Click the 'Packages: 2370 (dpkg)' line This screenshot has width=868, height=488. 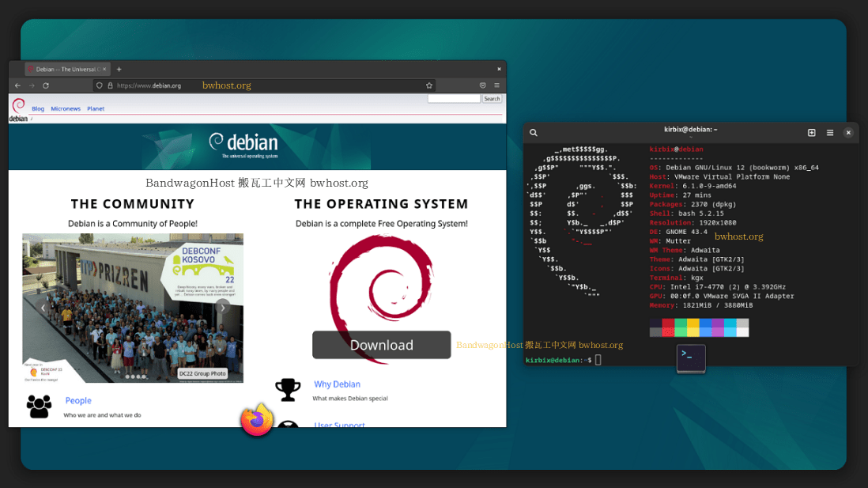693,204
